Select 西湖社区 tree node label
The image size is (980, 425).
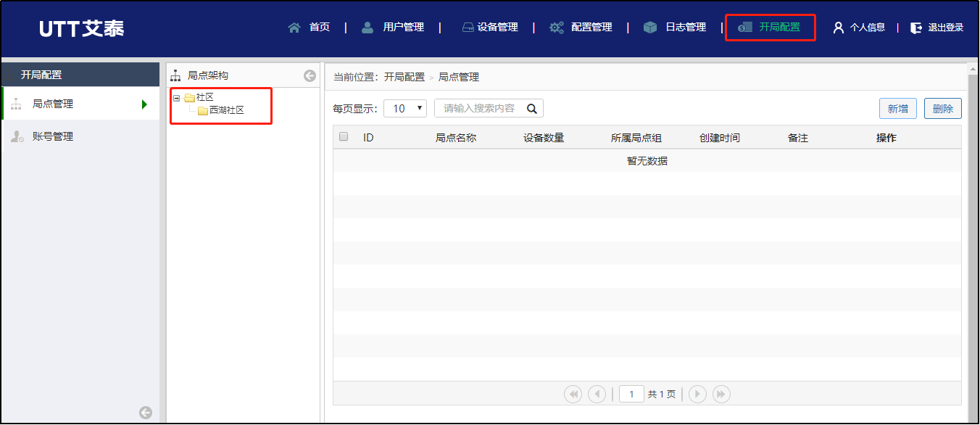click(227, 110)
